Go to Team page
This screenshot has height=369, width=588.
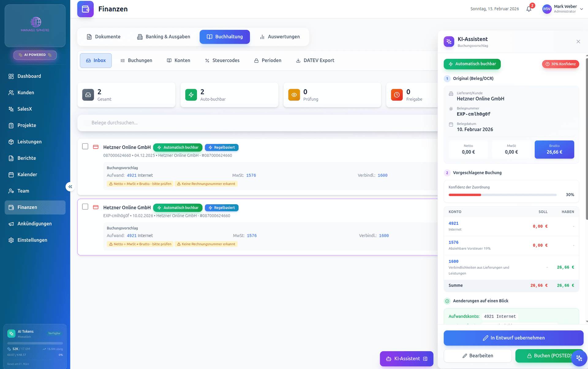[x=35, y=191]
